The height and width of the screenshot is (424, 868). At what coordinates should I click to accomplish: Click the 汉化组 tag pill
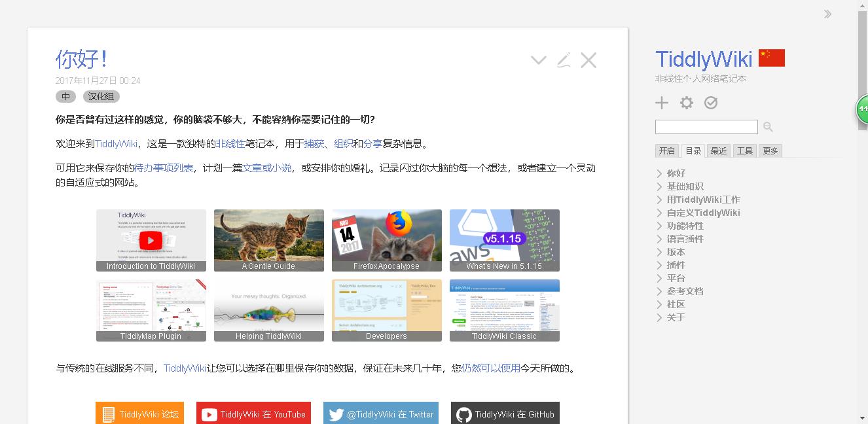click(101, 97)
